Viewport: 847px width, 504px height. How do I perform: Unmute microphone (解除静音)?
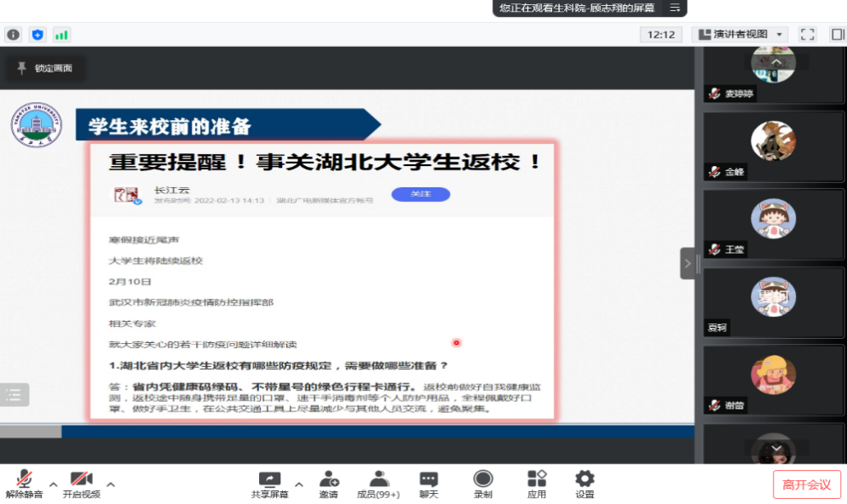click(x=24, y=484)
